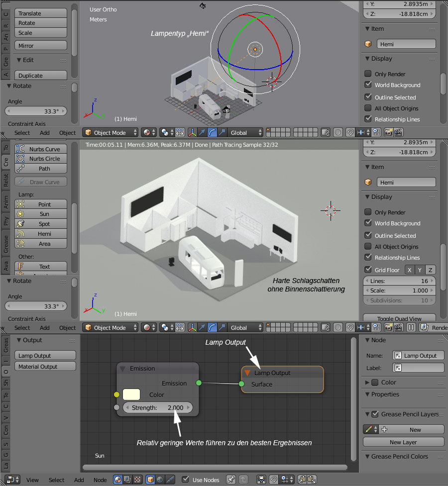448x486 pixels.
Task: Click the render clapperboard icon in top viewport header
Action: (398, 133)
